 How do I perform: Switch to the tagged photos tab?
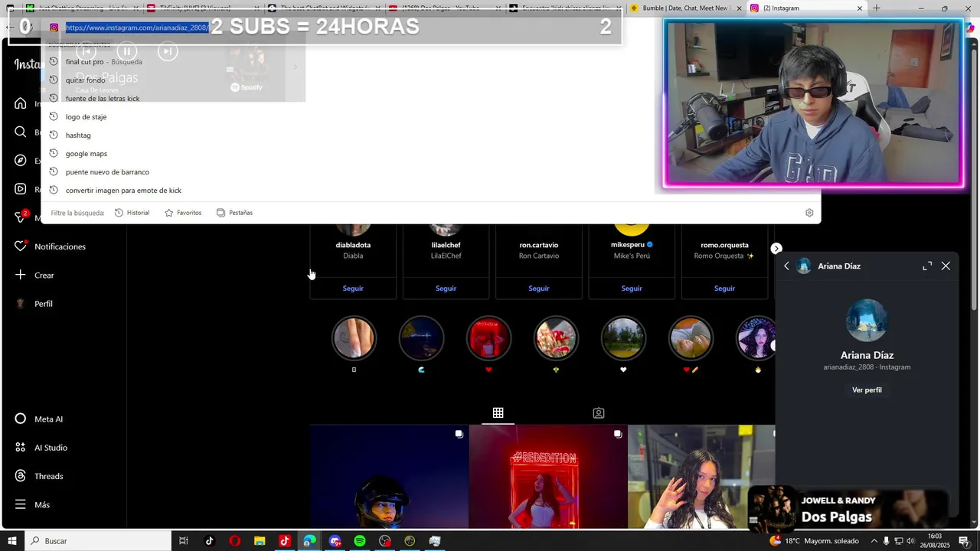(599, 413)
